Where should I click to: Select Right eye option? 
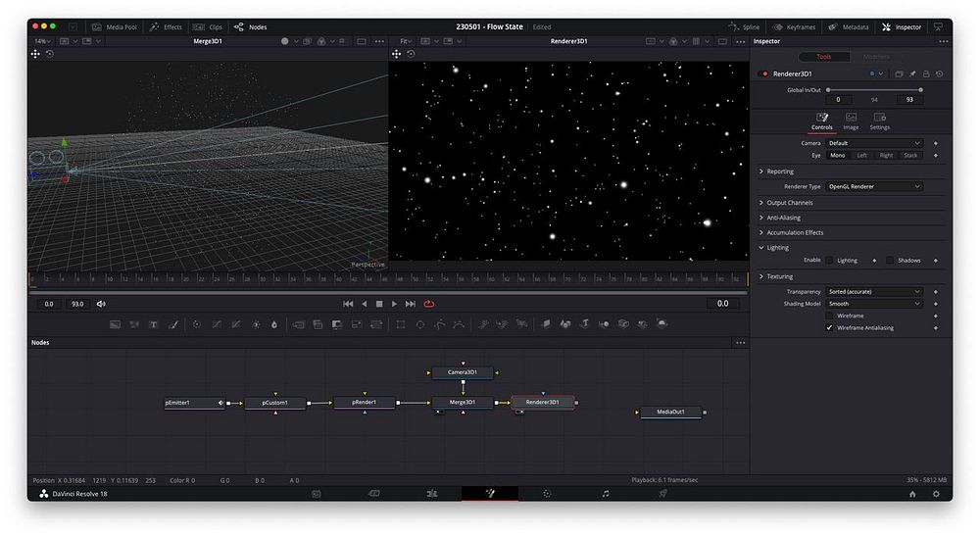[886, 156]
